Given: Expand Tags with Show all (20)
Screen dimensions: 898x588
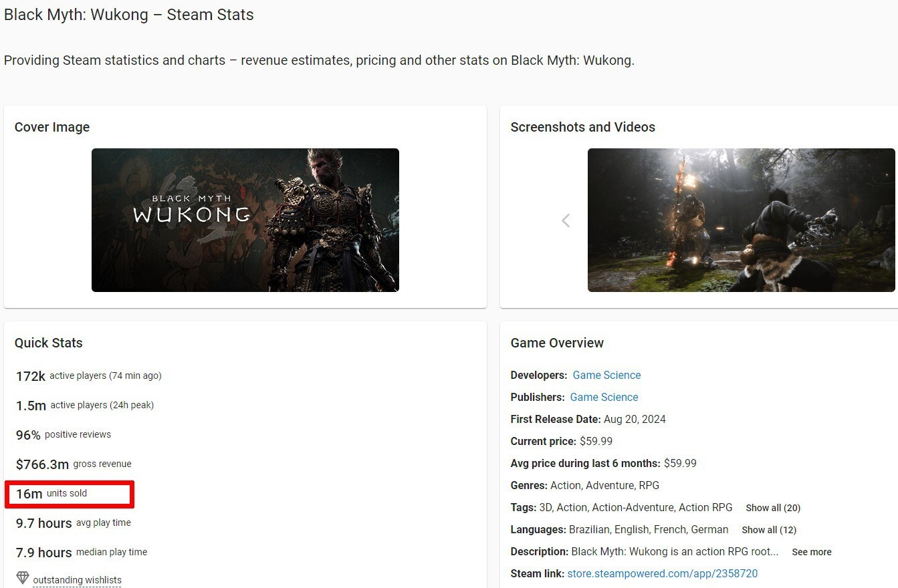Looking at the screenshot, I should [x=773, y=508].
